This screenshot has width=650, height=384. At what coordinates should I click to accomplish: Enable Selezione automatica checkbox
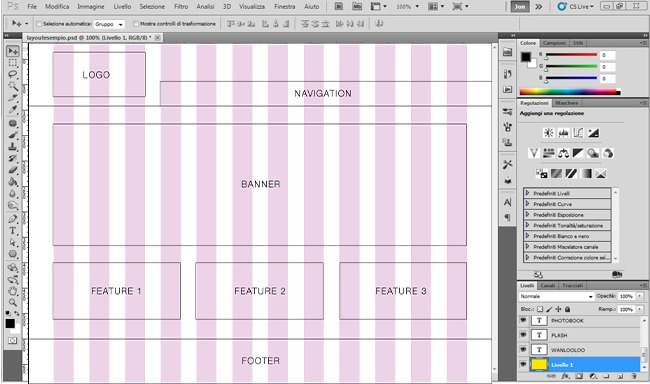[39, 24]
